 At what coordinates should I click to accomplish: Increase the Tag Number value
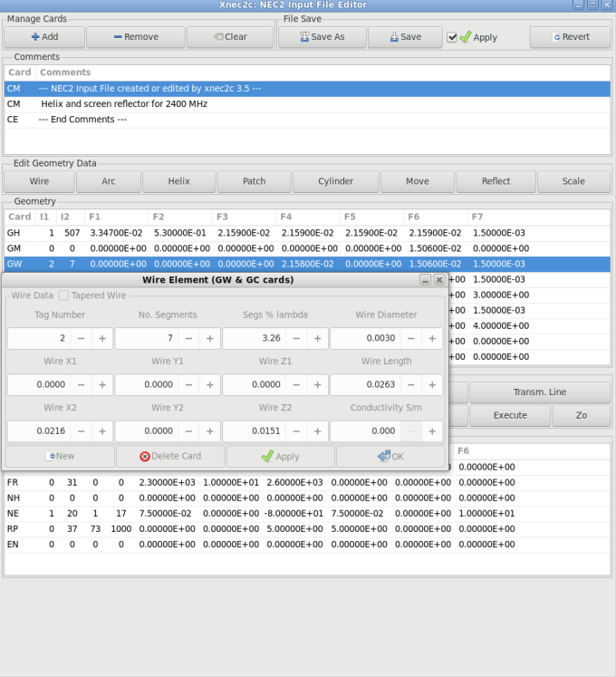[x=102, y=339]
